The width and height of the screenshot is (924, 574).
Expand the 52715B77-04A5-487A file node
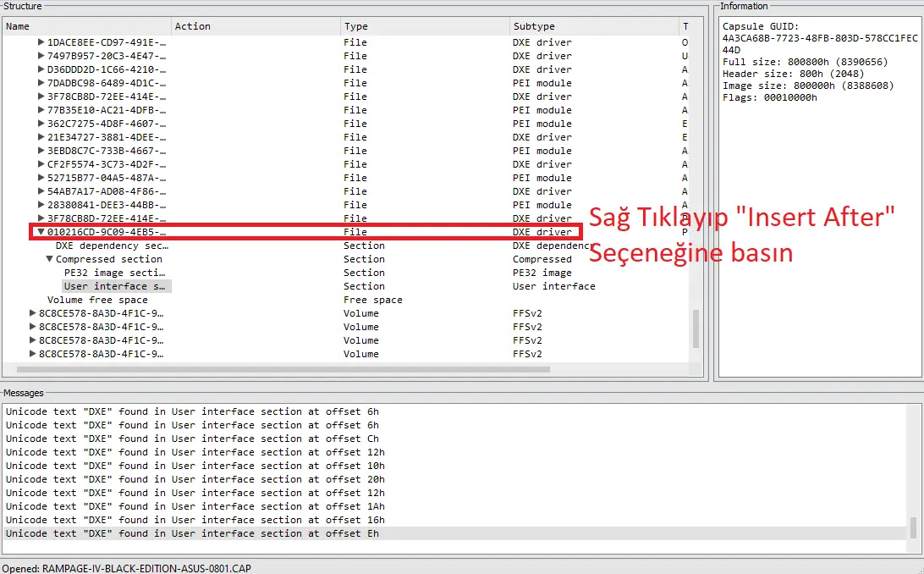click(41, 178)
